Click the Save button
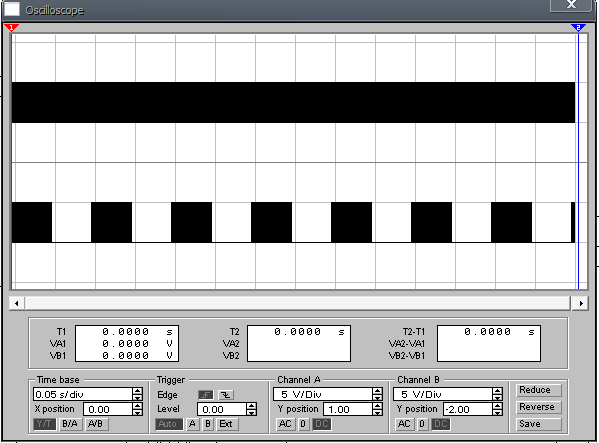 (539, 424)
